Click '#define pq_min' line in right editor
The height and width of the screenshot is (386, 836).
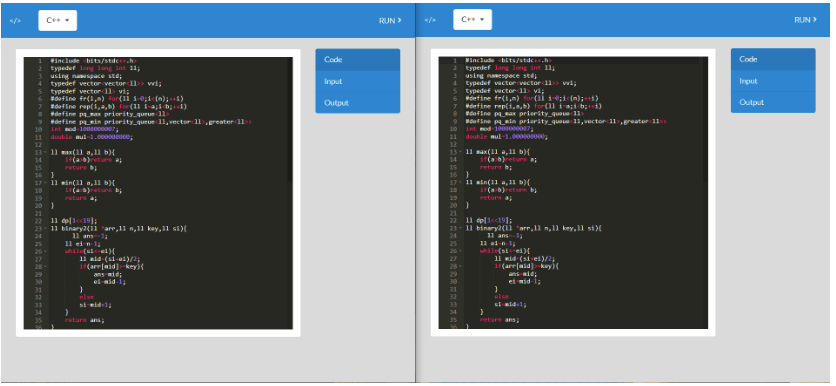pos(566,122)
